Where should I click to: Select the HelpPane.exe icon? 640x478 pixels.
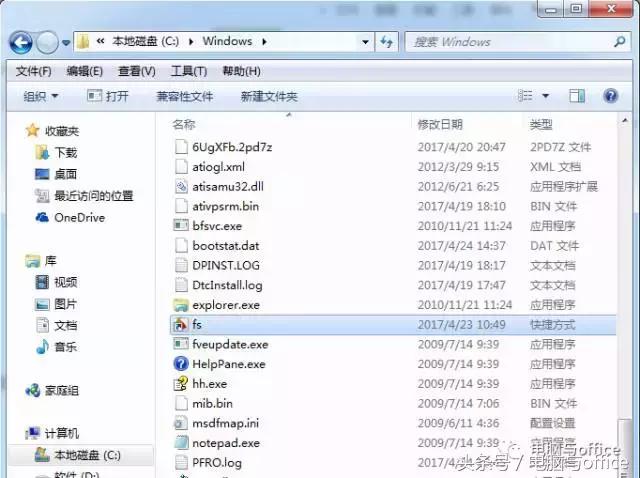click(181, 364)
